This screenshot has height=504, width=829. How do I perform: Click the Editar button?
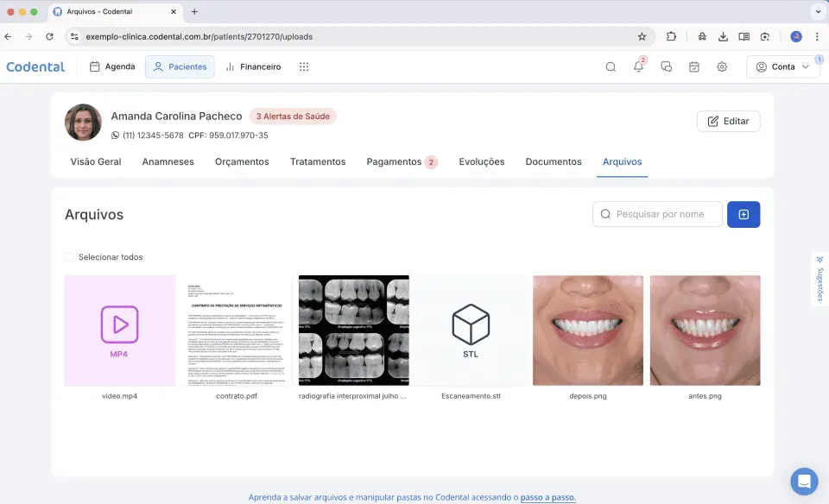728,121
